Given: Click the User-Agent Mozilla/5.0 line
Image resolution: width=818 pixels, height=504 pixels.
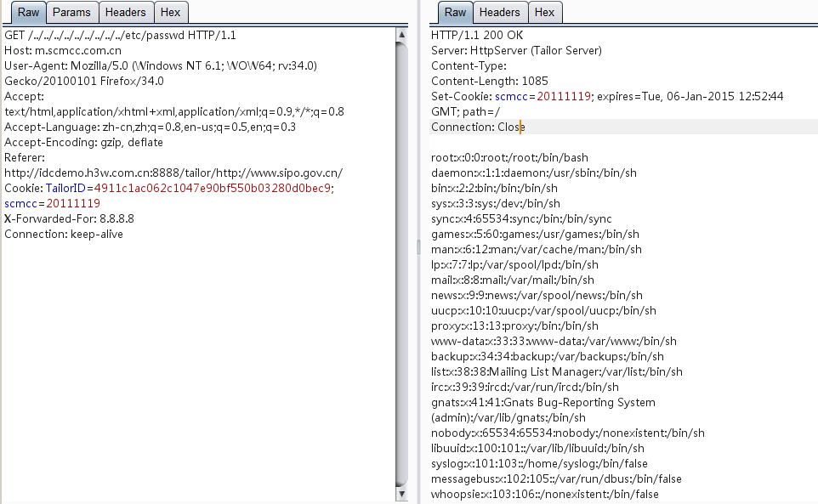Looking at the screenshot, I should [x=161, y=65].
